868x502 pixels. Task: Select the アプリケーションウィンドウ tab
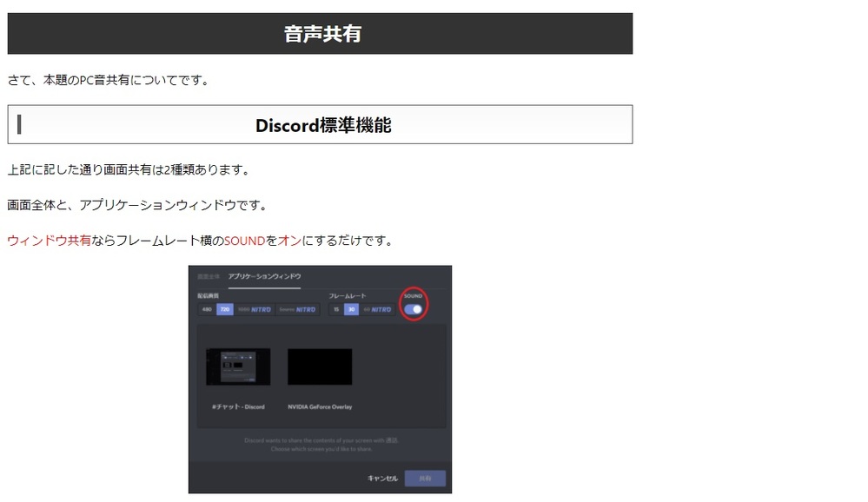tap(264, 276)
